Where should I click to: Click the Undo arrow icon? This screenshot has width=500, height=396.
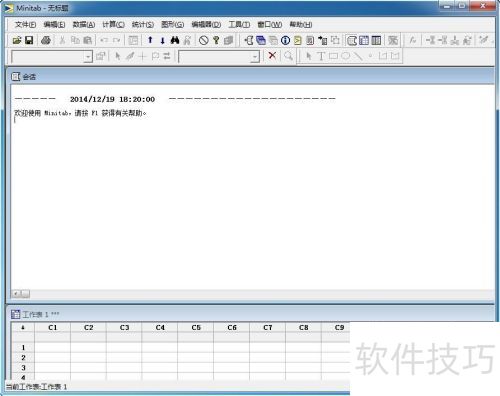coord(104,40)
